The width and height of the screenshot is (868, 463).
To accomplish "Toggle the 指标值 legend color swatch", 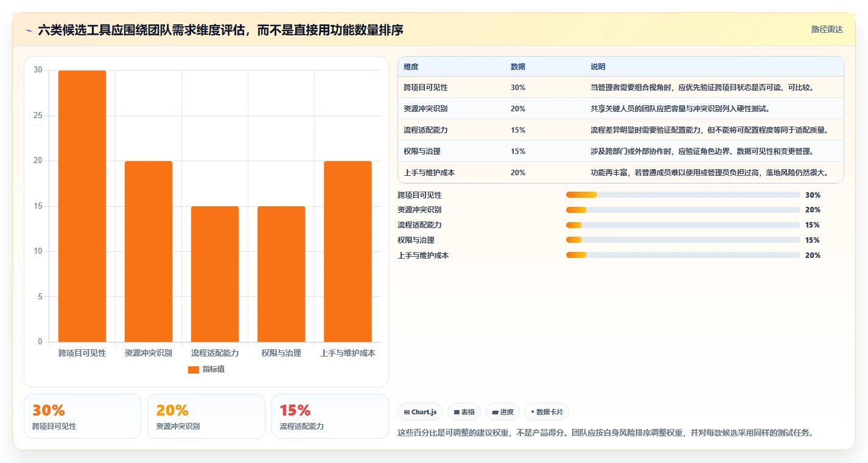I will (194, 370).
